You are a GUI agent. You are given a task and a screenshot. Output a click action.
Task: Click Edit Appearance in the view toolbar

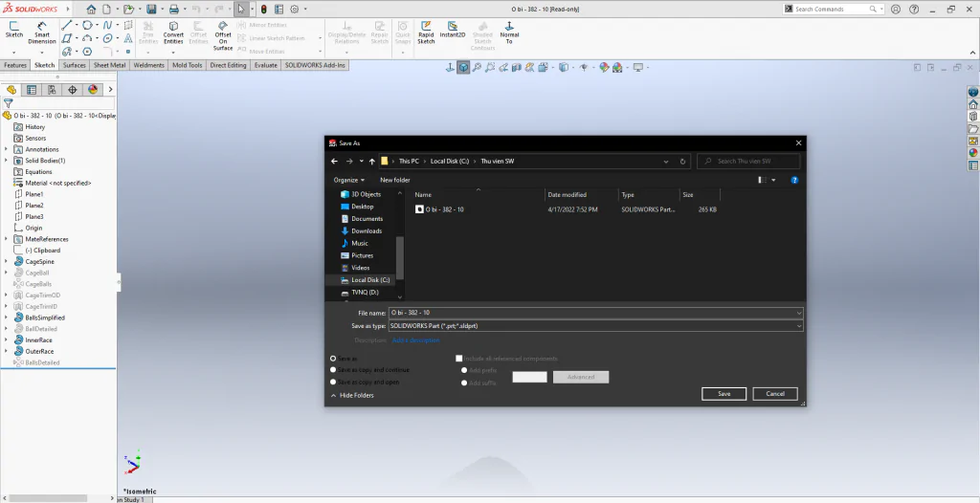604,67
